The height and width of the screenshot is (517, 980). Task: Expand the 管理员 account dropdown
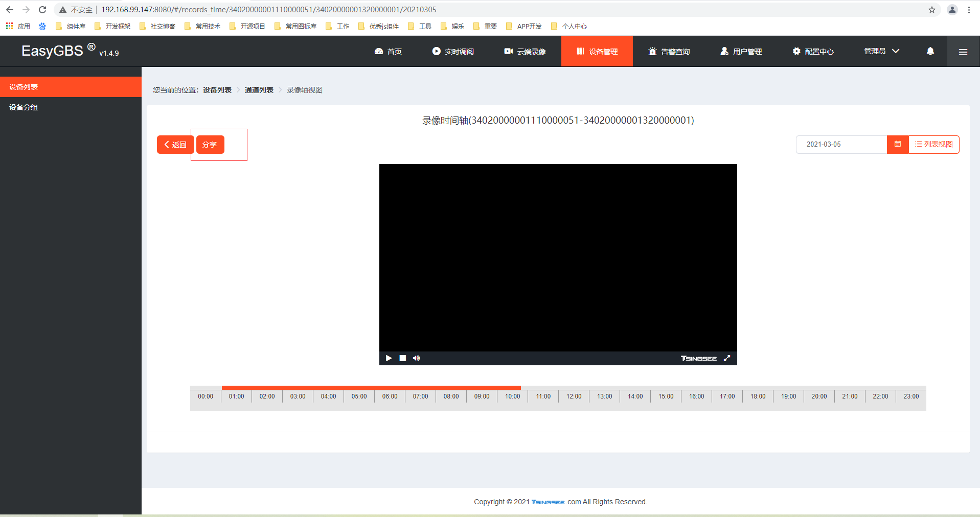882,51
